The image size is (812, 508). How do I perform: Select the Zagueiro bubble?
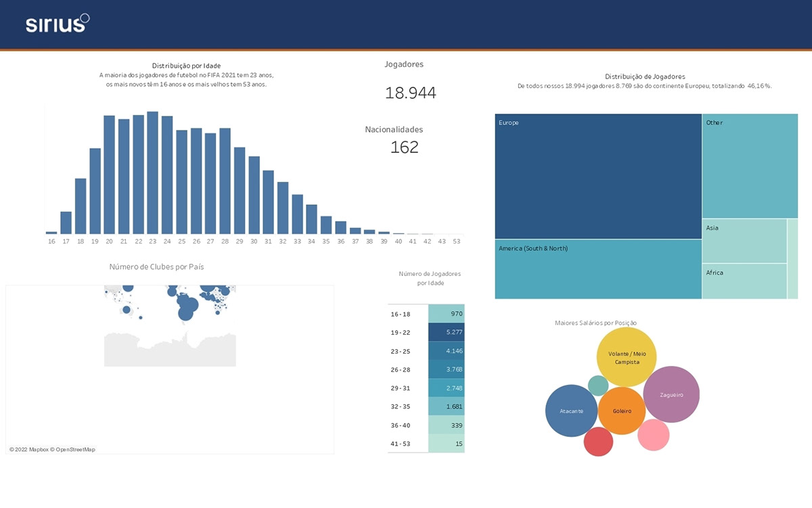pos(671,394)
